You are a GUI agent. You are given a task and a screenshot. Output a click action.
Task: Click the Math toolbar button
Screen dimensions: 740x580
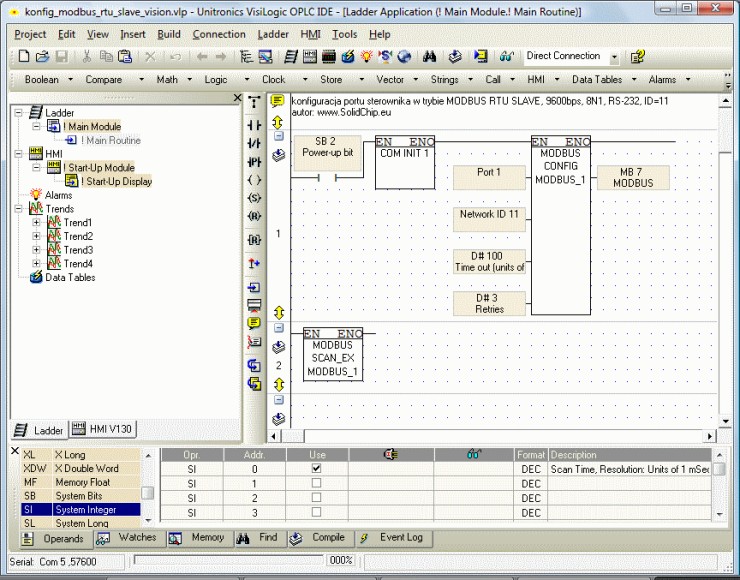[167, 79]
